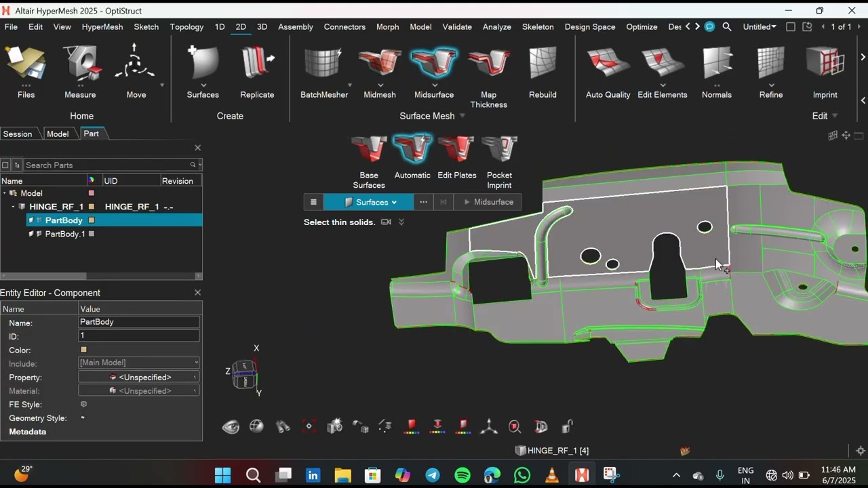The image size is (868, 488).
Task: Toggle the Geometry Style icon
Action: click(83, 418)
